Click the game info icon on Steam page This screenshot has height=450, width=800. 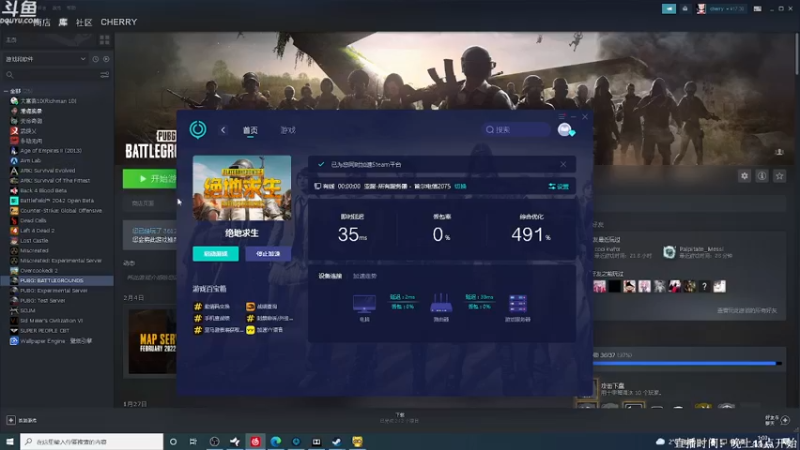click(x=762, y=176)
